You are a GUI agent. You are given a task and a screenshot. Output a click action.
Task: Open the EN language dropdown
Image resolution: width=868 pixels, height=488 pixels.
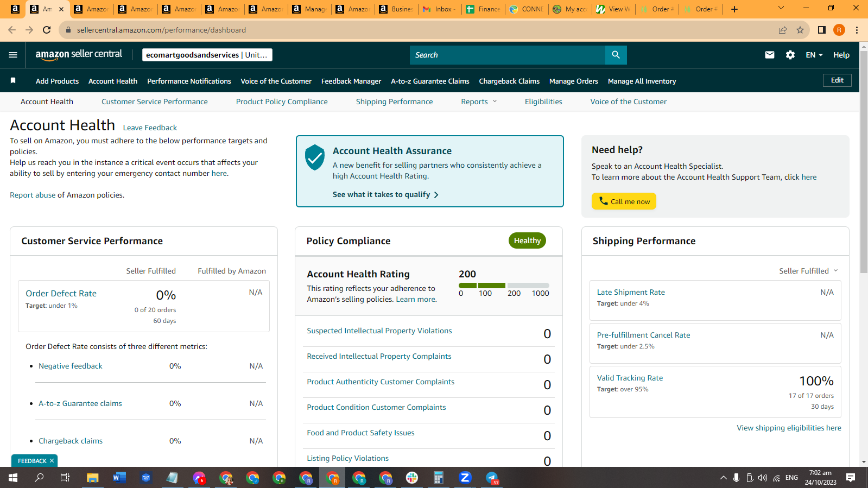(x=814, y=55)
